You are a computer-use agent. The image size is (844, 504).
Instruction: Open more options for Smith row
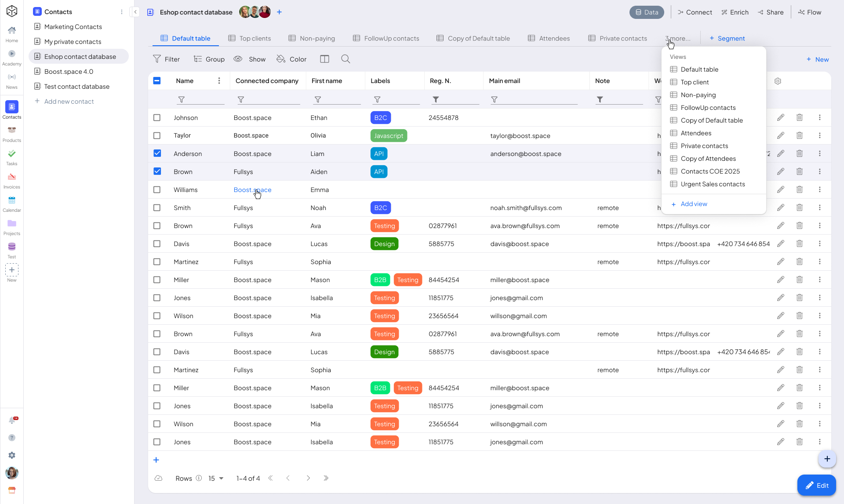pos(819,207)
